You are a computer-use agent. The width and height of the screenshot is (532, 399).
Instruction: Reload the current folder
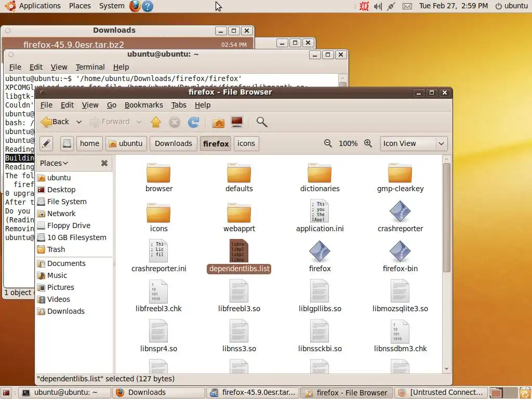pyautogui.click(x=193, y=122)
